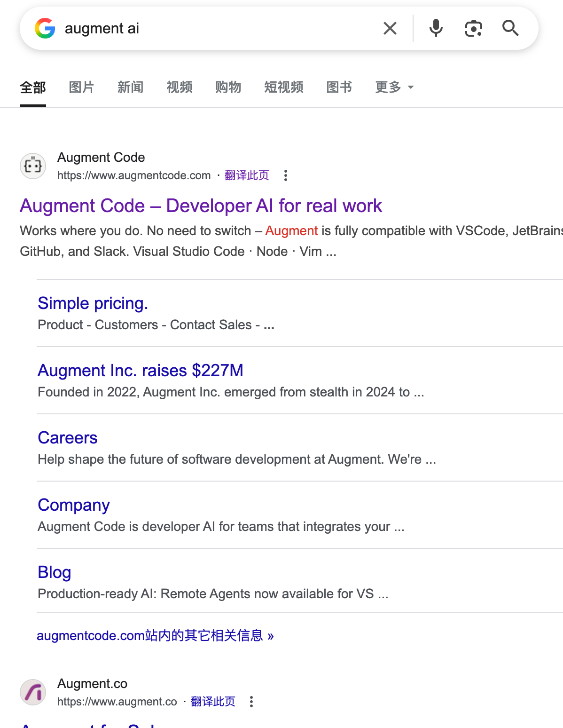Start voice search with microphone icon

[x=436, y=28]
